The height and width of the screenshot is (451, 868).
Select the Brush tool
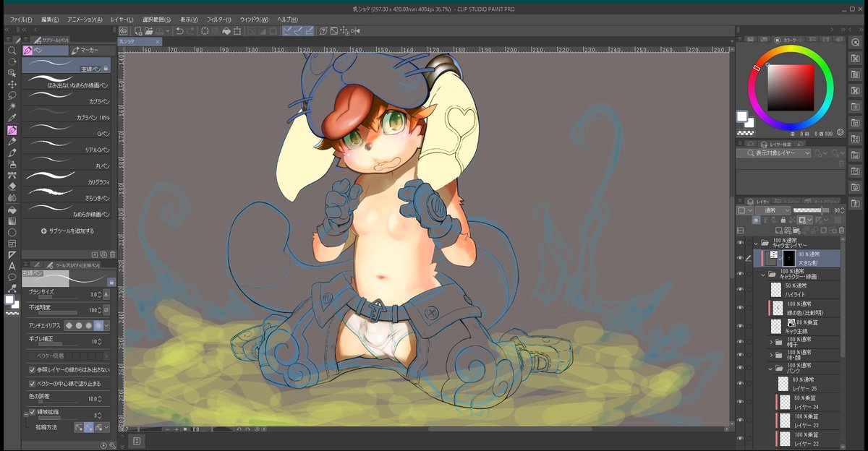point(12,153)
